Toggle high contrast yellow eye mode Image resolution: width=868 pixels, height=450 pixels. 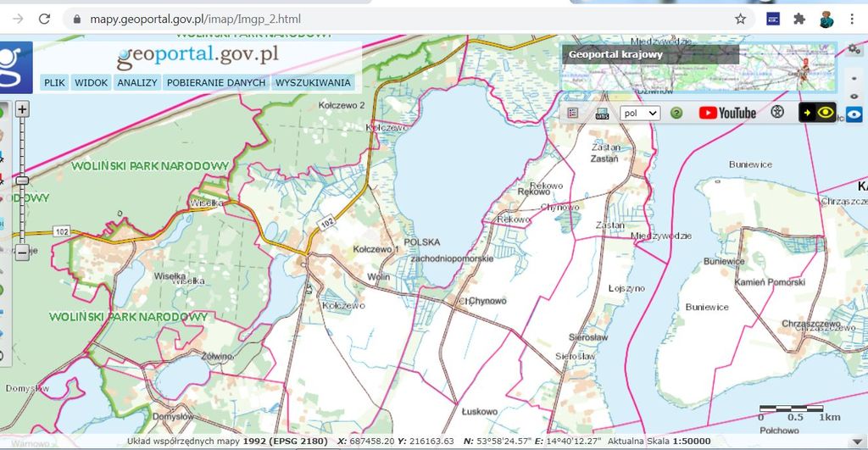point(817,113)
